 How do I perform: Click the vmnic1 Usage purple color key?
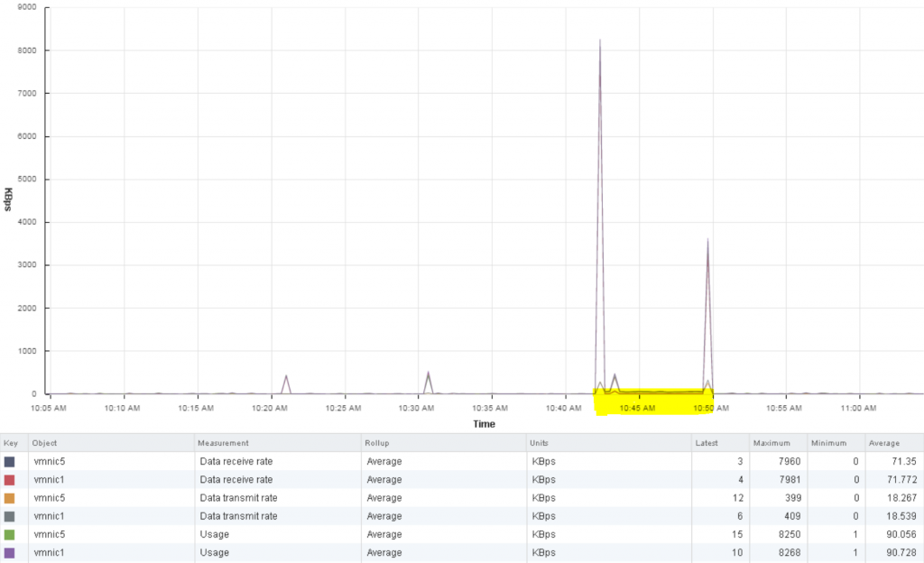pyautogui.click(x=9, y=553)
